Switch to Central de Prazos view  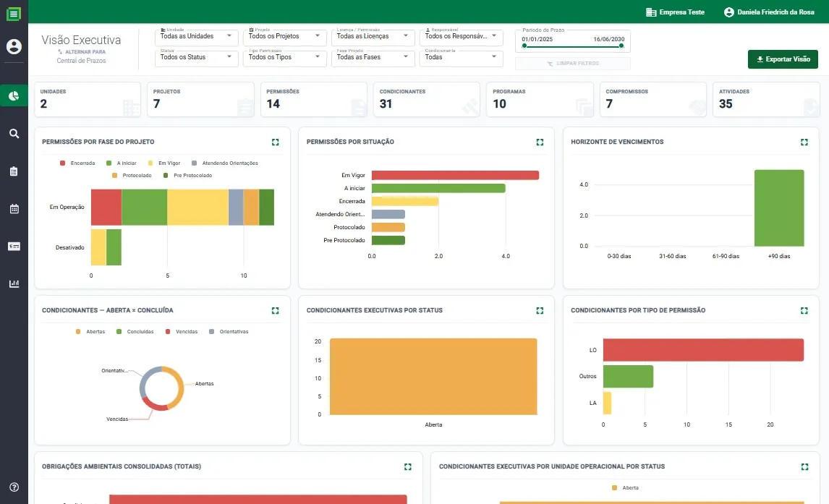coord(82,56)
